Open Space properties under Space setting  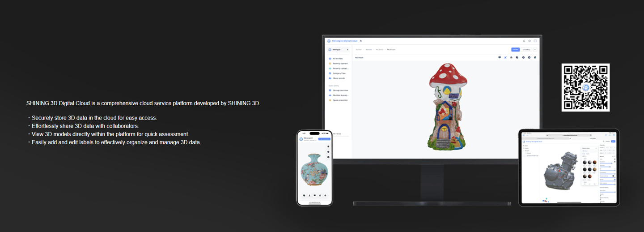point(338,100)
